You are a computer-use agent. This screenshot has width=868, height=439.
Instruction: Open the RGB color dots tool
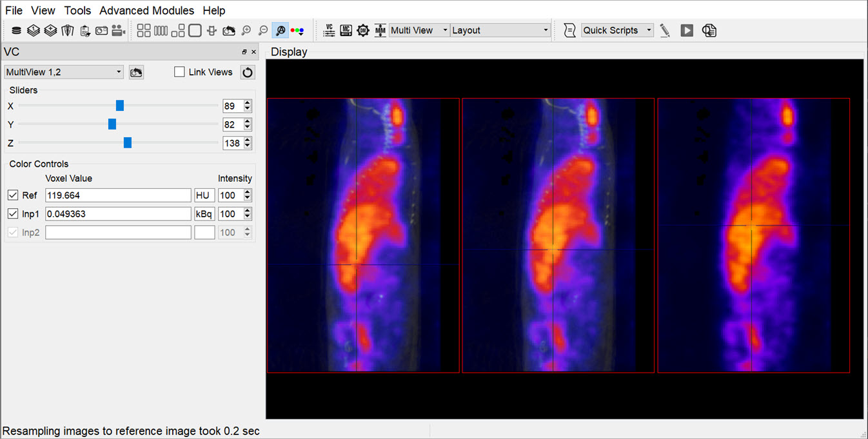click(297, 30)
